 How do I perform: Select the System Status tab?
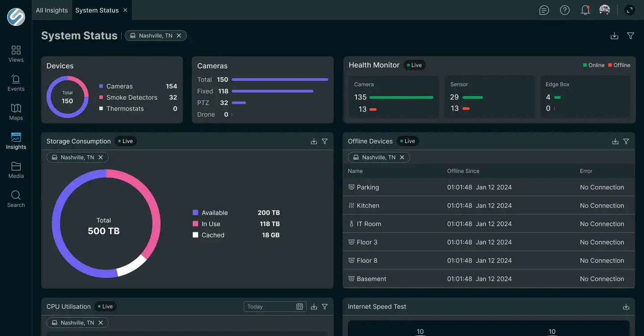click(97, 10)
